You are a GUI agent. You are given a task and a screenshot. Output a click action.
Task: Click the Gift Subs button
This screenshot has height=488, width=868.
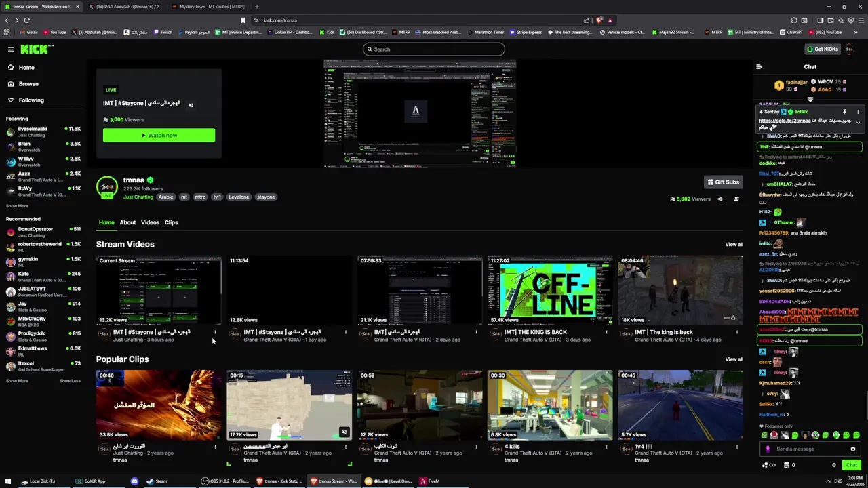(723, 182)
